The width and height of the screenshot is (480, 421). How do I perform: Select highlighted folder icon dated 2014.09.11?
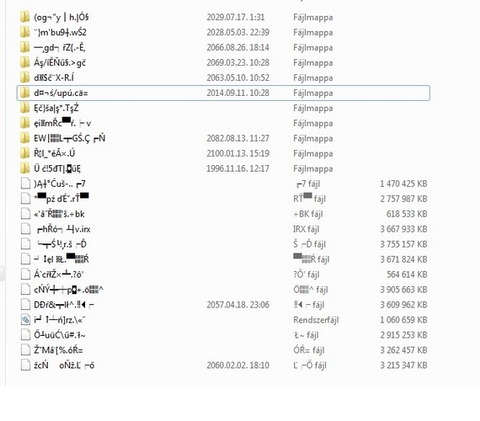tap(25, 93)
